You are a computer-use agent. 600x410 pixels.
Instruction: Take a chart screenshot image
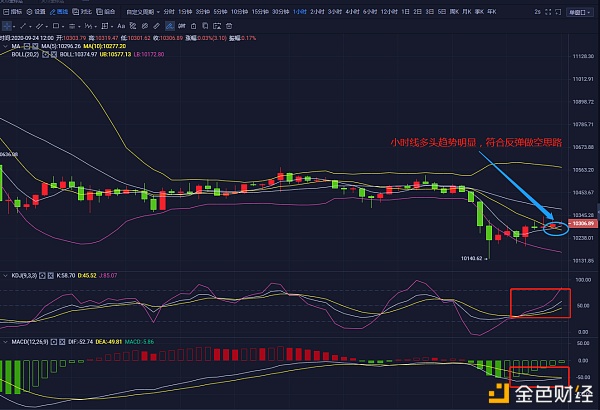point(217,26)
